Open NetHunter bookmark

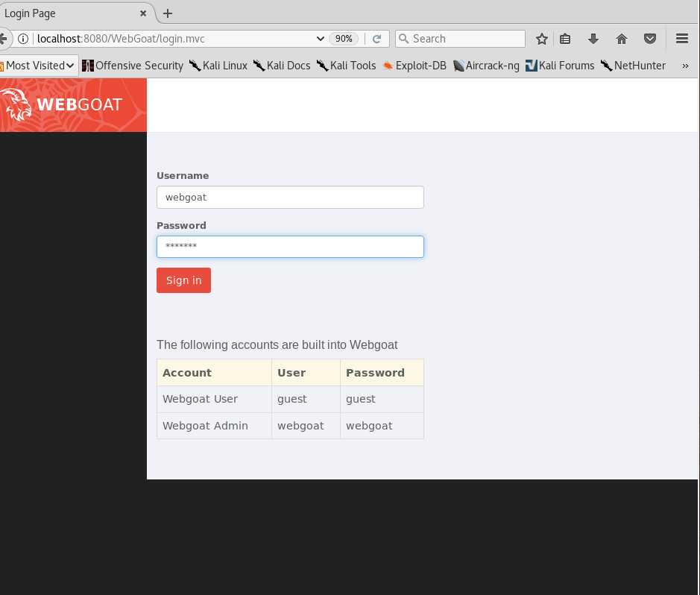click(x=633, y=66)
